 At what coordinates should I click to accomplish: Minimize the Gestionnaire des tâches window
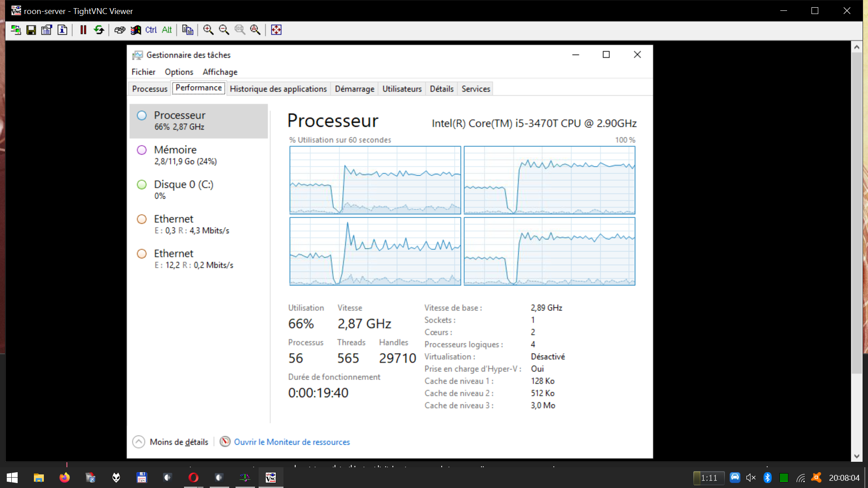pos(576,55)
